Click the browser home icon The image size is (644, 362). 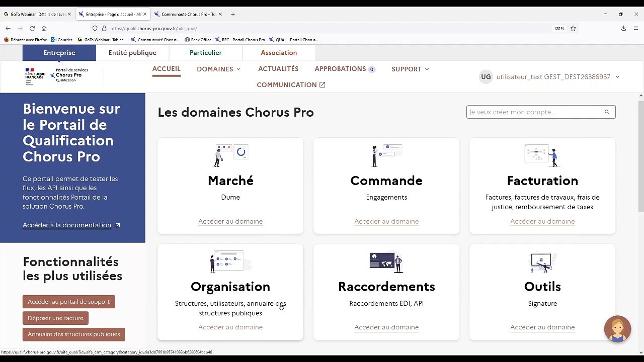pos(44,29)
